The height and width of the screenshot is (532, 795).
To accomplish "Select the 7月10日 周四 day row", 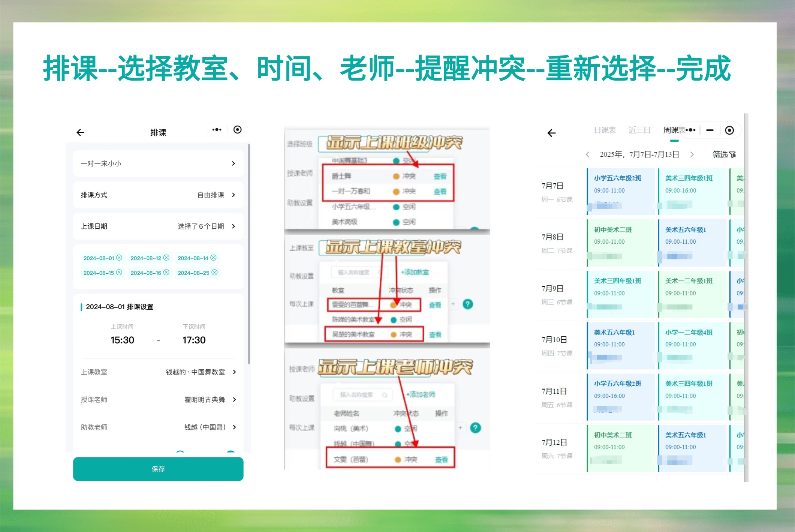I will [557, 346].
